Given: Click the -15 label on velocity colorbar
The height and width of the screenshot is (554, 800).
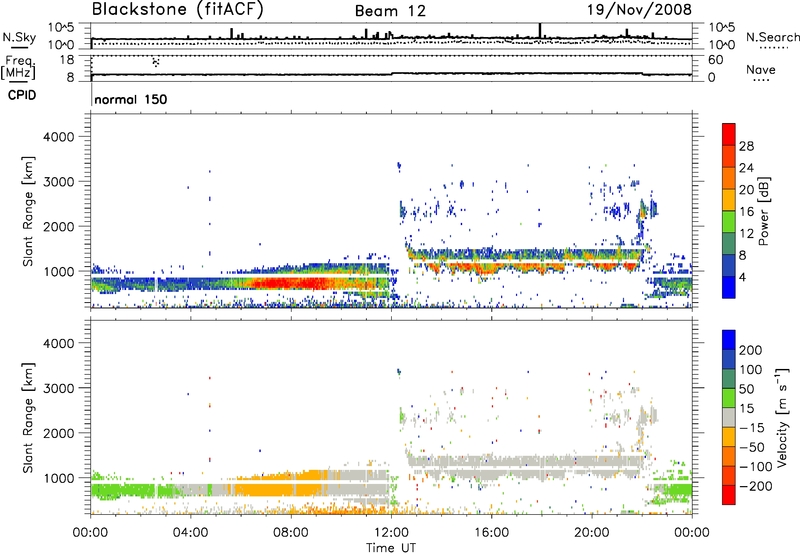Looking at the screenshot, I should (x=752, y=428).
